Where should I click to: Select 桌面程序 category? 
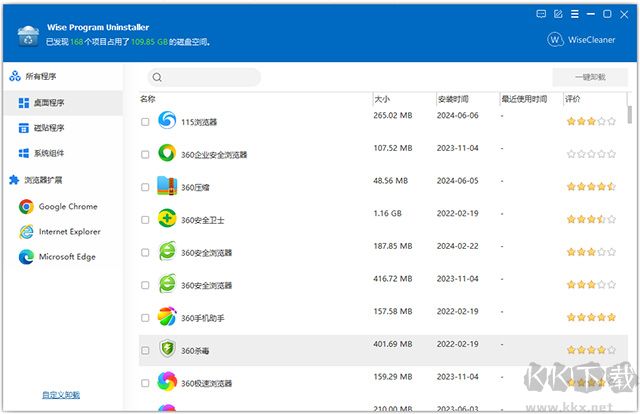pos(63,102)
